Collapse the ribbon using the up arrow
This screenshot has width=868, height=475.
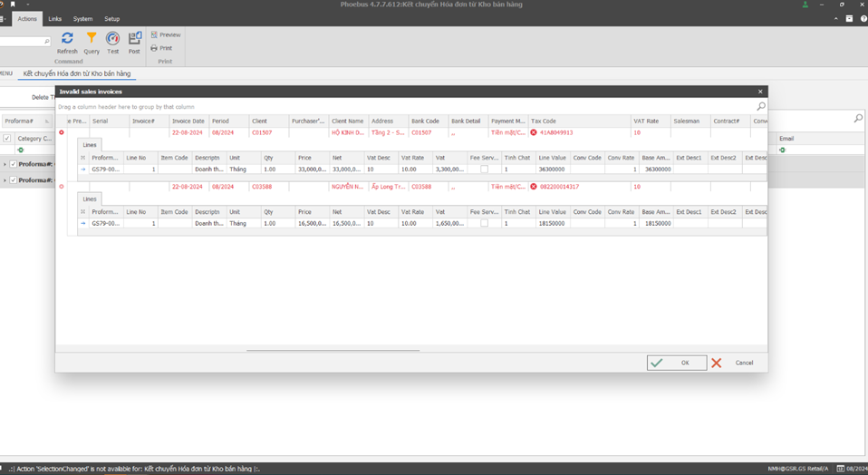[x=835, y=18]
